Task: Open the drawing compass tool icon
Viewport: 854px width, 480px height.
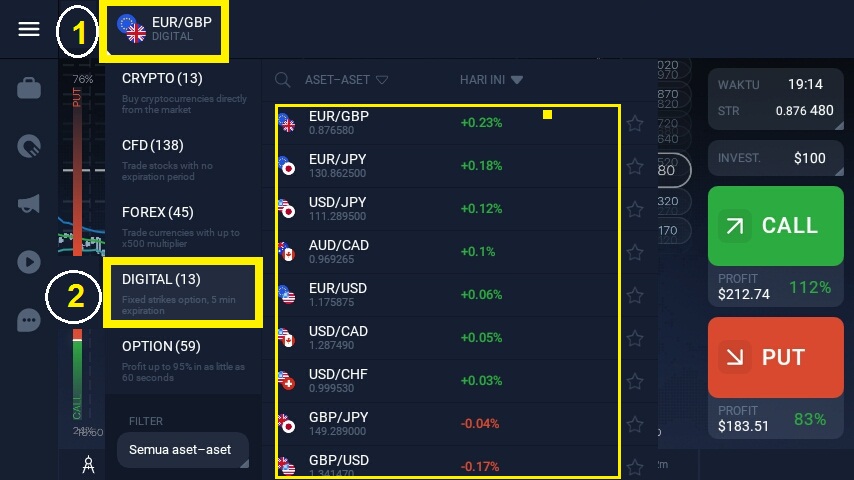Action: (88, 465)
